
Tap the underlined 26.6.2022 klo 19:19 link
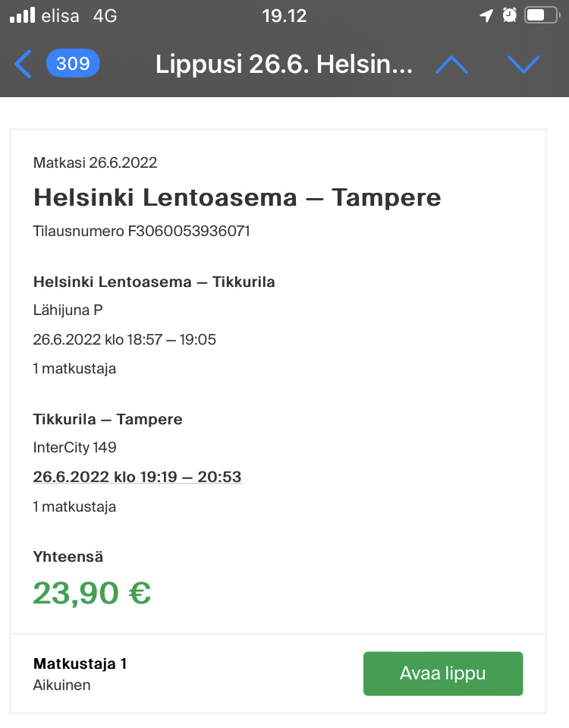click(x=137, y=477)
